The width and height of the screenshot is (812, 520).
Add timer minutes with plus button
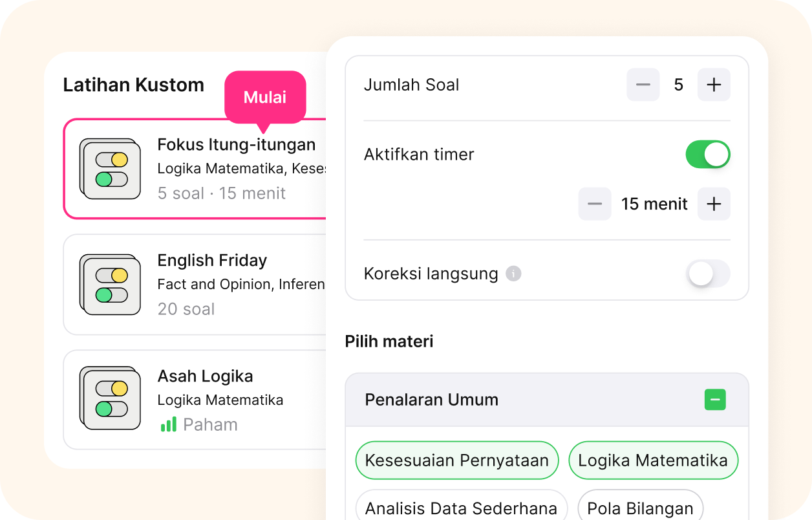714,204
